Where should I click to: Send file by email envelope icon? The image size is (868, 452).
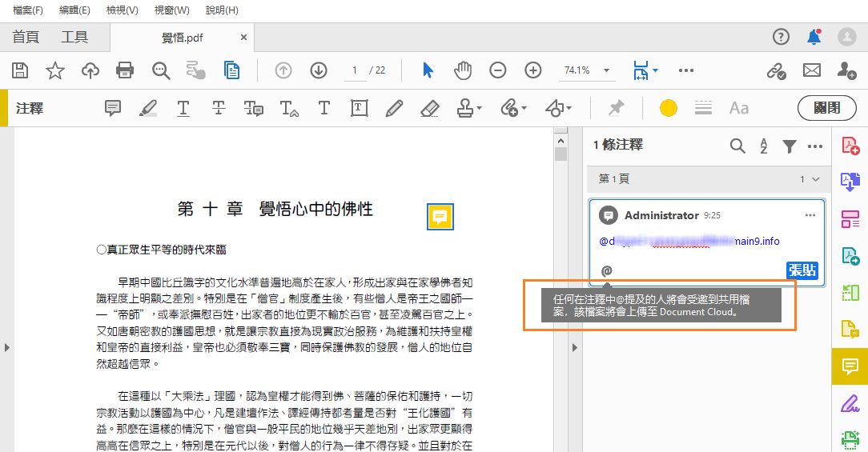(811, 70)
